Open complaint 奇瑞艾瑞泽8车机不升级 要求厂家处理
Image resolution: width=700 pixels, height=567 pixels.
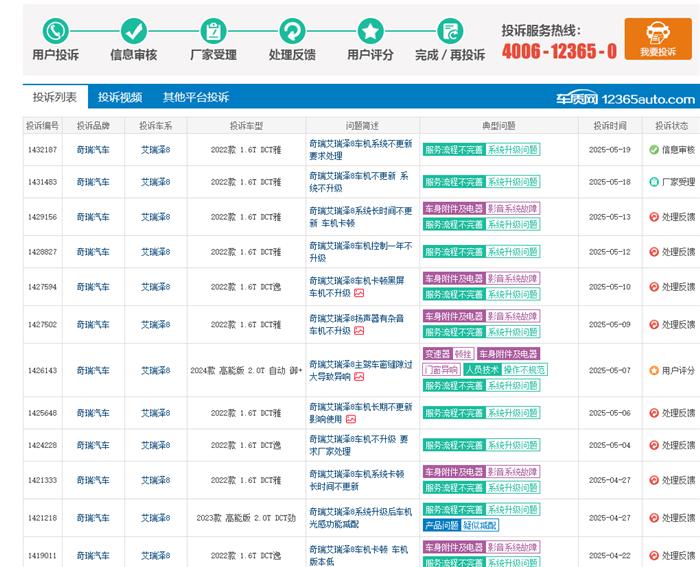359,445
